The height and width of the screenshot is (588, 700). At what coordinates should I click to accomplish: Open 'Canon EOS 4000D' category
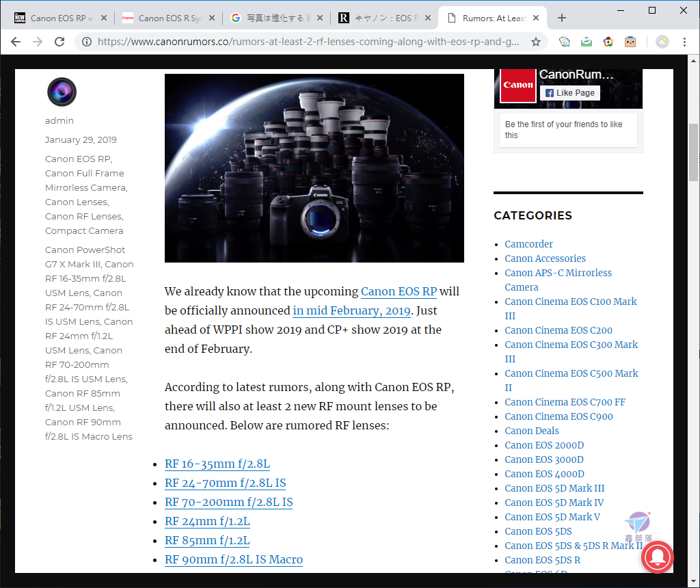click(x=544, y=474)
